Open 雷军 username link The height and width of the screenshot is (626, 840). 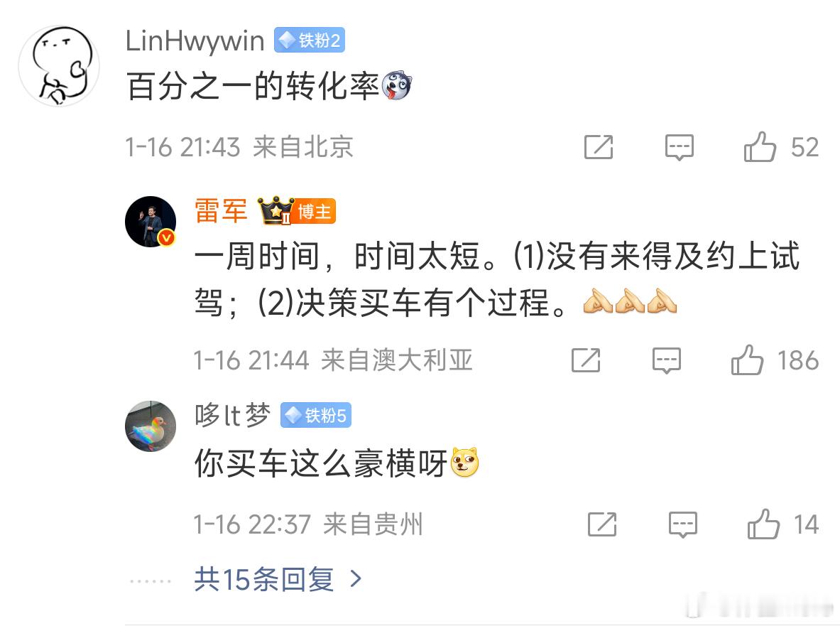pyautogui.click(x=221, y=210)
